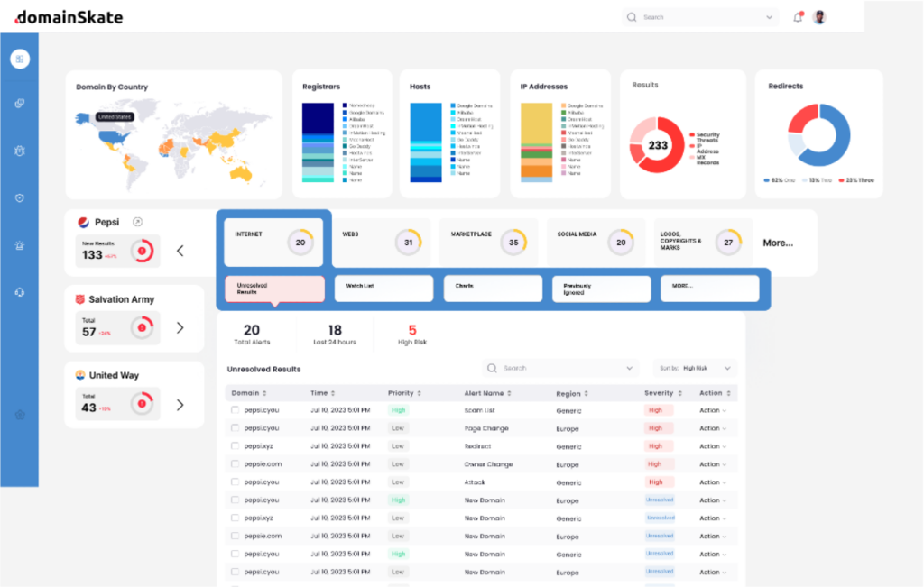924x587 pixels.
Task: Tick pepsi.cyou New Domain Low priority checkbox
Action: click(236, 572)
